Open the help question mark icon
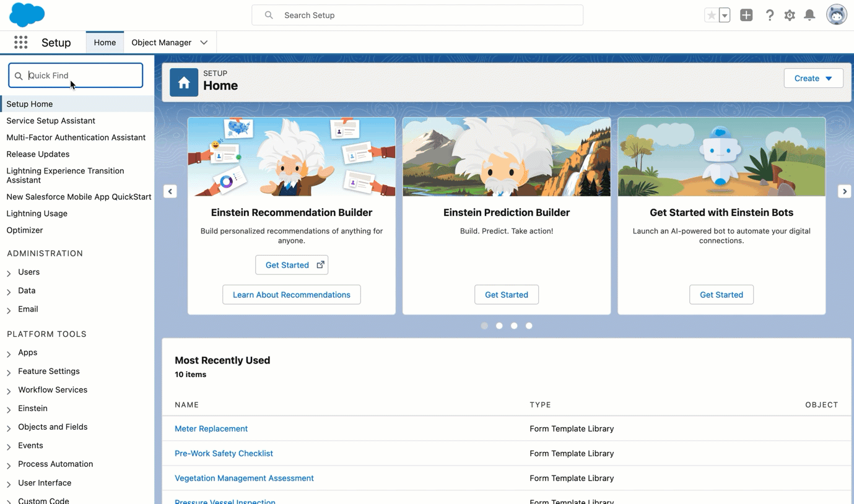 coord(769,15)
